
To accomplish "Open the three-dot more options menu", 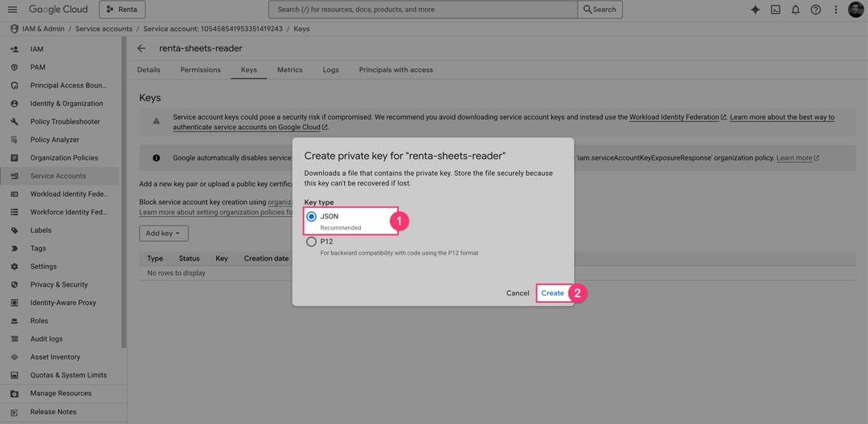I will coord(836,10).
